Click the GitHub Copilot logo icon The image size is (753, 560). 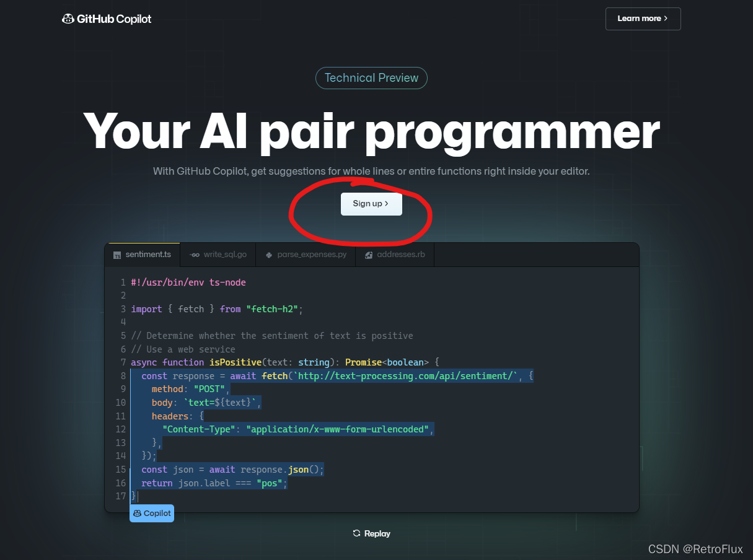coord(68,19)
